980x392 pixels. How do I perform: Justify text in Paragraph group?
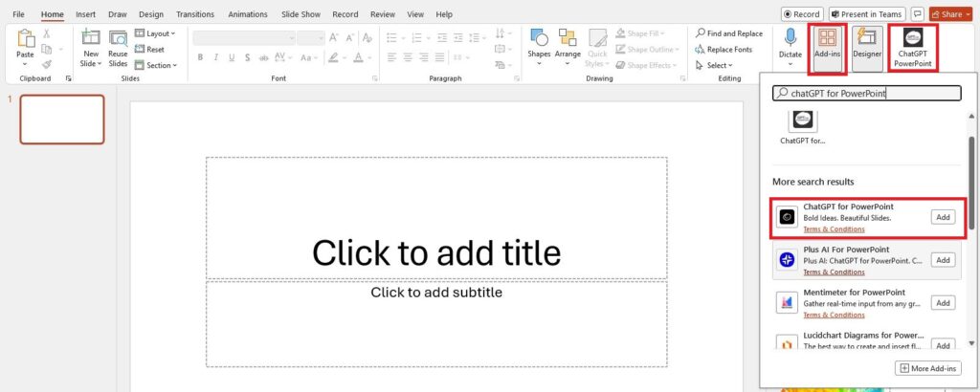(x=440, y=57)
